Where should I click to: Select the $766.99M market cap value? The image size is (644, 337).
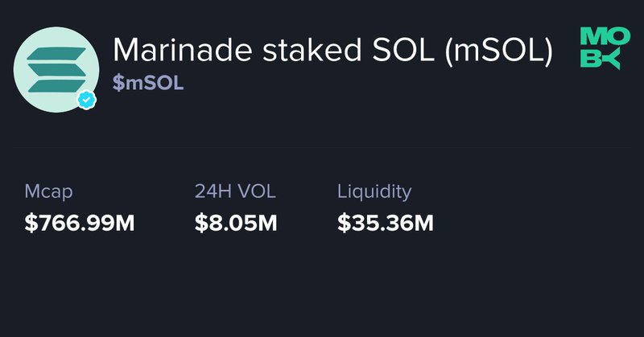[80, 223]
